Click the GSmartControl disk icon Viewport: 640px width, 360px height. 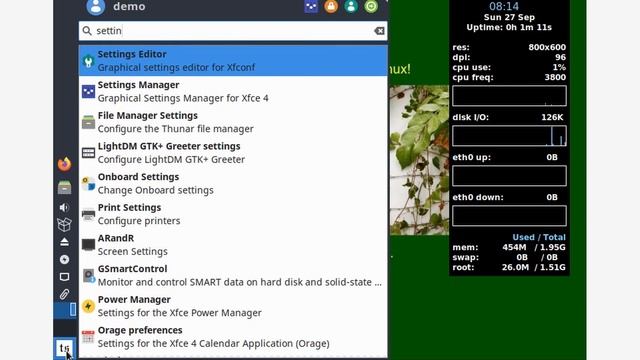coord(88,276)
